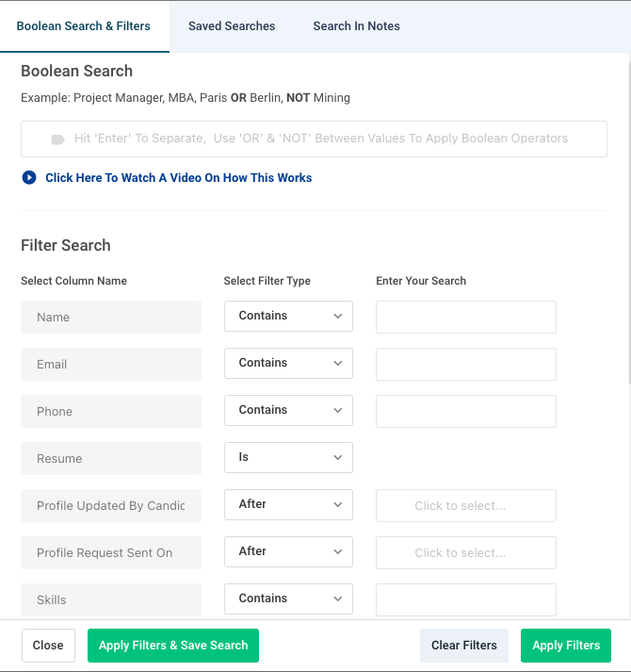This screenshot has width=631, height=672.
Task: Click the Profile Request Sent On column field
Action: click(x=111, y=553)
